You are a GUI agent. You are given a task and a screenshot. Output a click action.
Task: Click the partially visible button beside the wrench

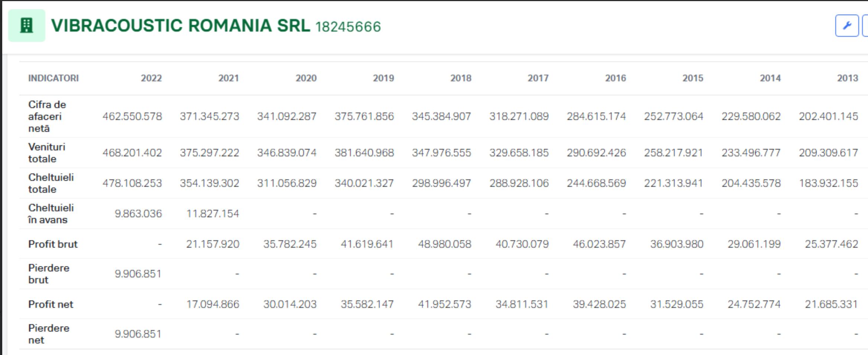coord(865,26)
